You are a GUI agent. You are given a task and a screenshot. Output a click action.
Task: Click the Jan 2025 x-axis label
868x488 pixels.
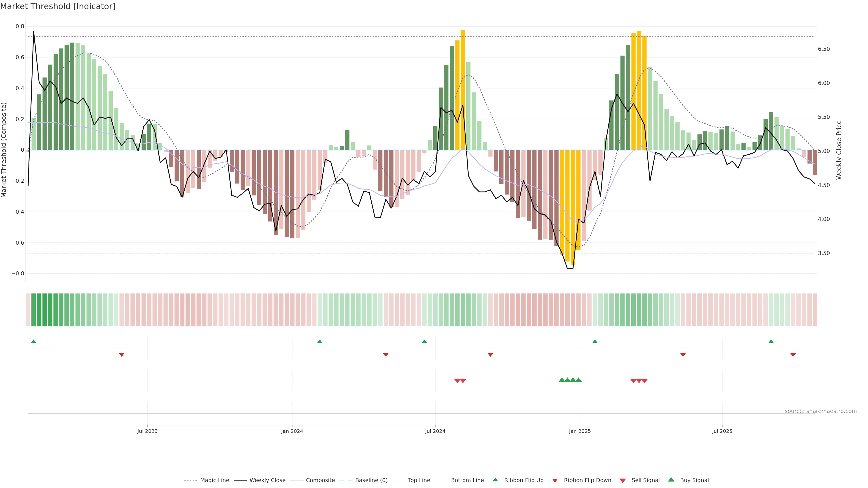coord(580,431)
